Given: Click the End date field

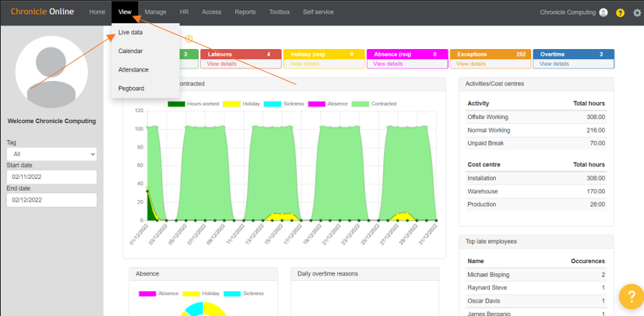Looking at the screenshot, I should point(51,200).
